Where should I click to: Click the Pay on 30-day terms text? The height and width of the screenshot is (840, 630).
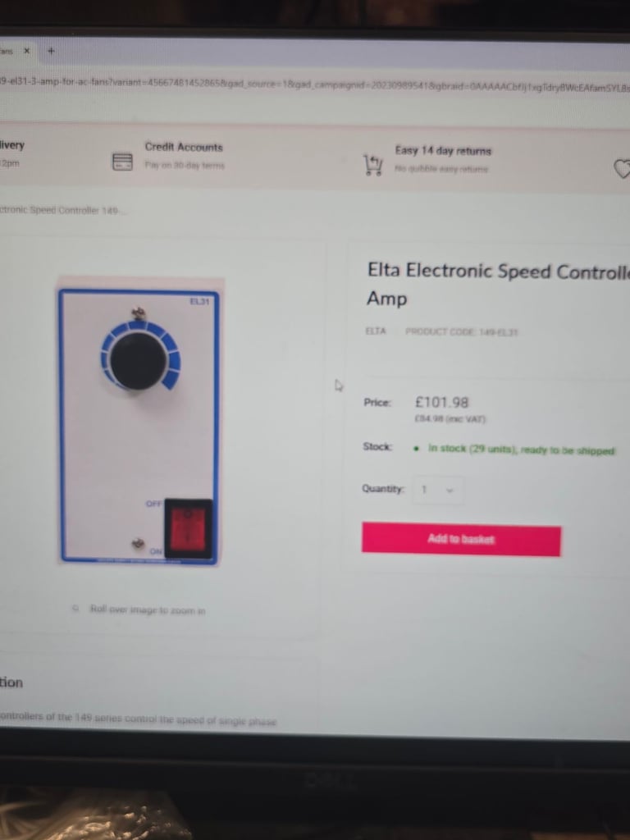185,166
